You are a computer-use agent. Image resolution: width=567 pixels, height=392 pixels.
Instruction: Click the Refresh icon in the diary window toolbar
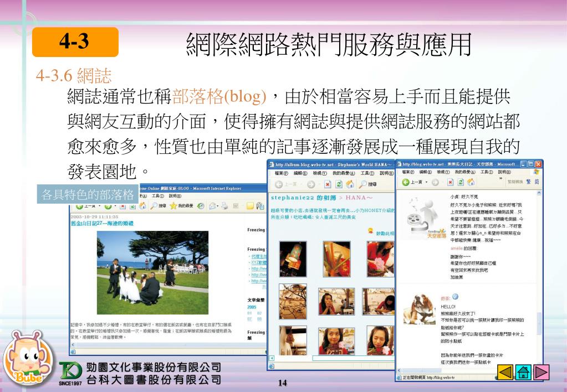461,182
